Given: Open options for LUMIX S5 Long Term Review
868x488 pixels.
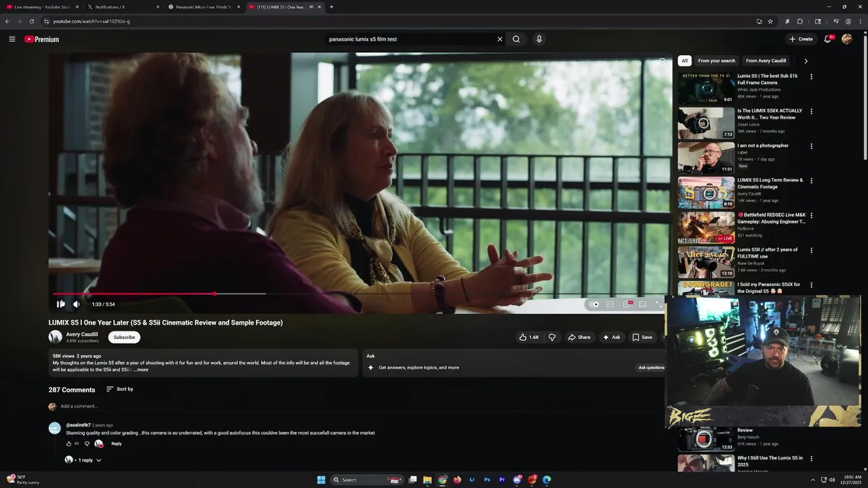Looking at the screenshot, I should (811, 181).
